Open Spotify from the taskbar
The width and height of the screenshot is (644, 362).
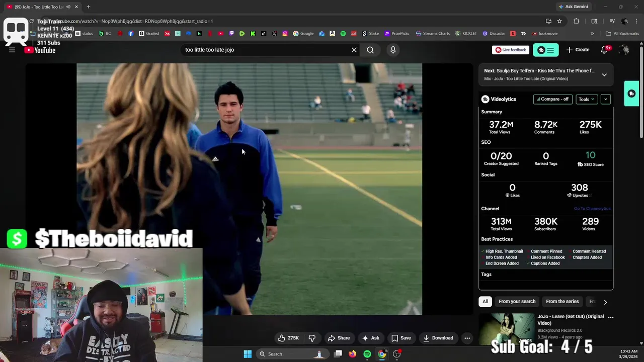tap(367, 354)
